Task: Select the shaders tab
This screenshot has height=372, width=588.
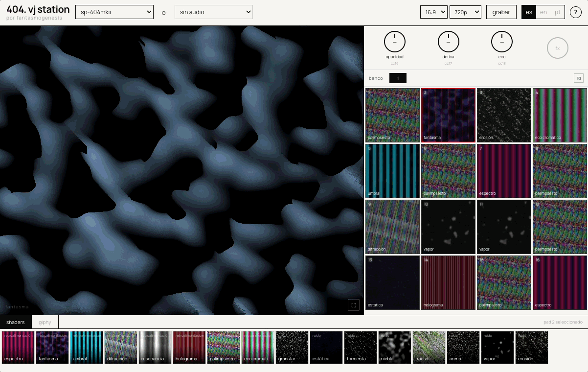Action: [x=16, y=322]
